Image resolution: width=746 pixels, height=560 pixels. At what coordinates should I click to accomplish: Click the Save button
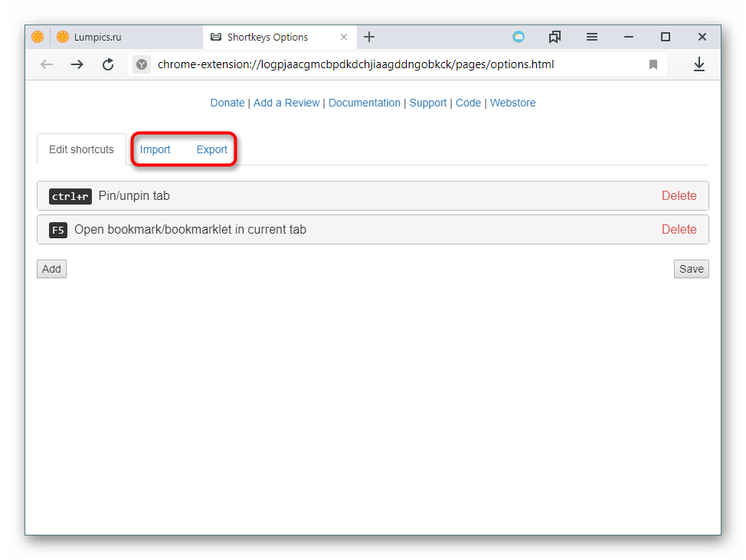692,269
